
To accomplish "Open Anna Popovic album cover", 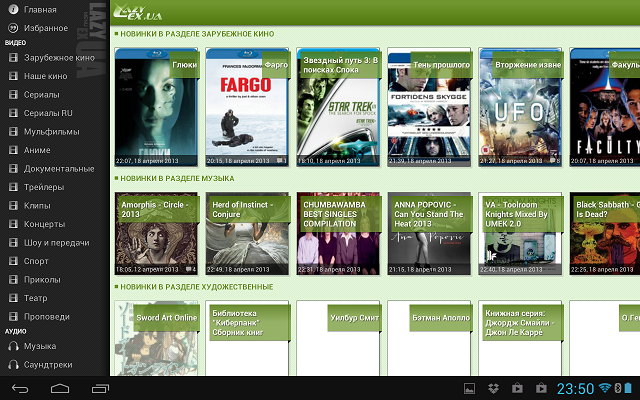I will [429, 233].
